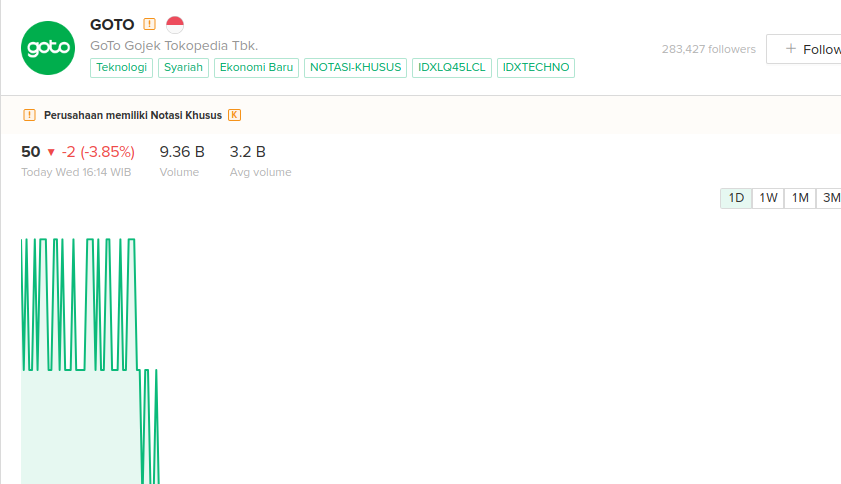The width and height of the screenshot is (841, 484).
Task: Click the red down-triangle price change indicator
Action: coord(51,152)
